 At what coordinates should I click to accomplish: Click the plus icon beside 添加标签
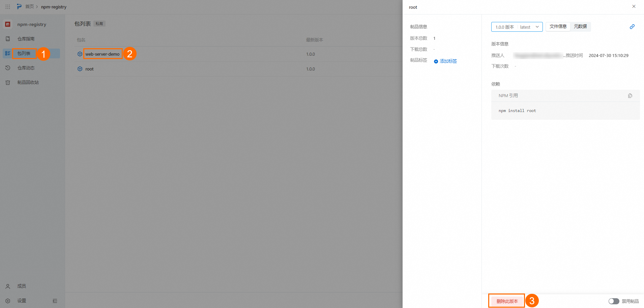tap(436, 61)
